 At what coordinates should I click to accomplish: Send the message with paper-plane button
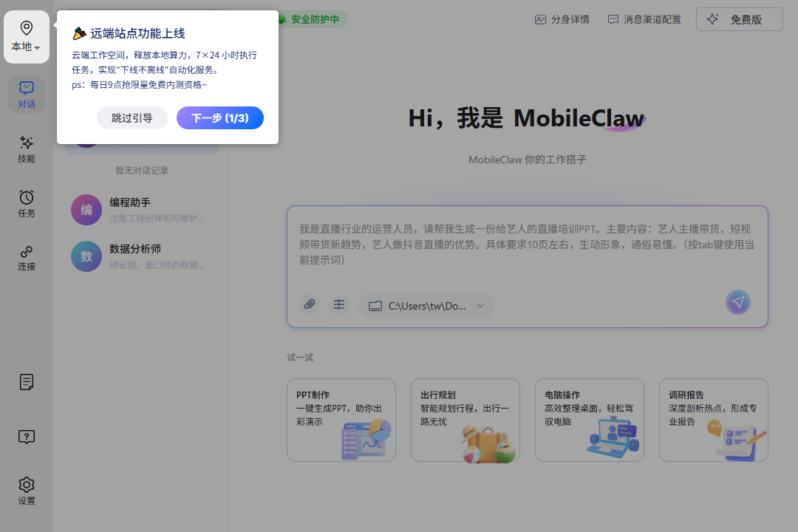(x=738, y=302)
